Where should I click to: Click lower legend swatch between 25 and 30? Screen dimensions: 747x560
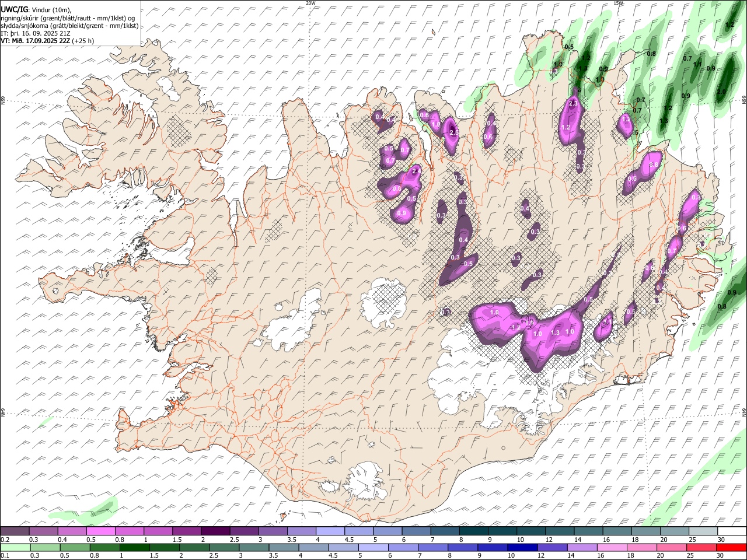point(701,548)
